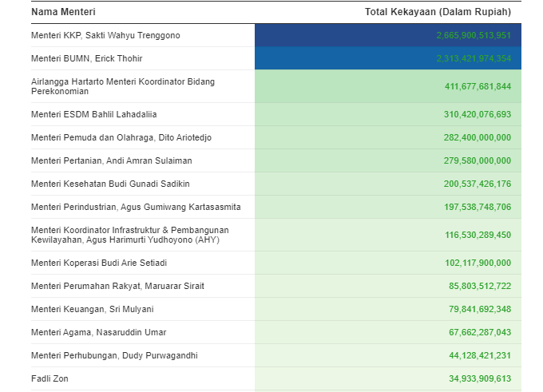This screenshot has height=392, width=543.
Task: Click the dark blue 2,665,900,513,951 value cell
Action: pyautogui.click(x=473, y=35)
